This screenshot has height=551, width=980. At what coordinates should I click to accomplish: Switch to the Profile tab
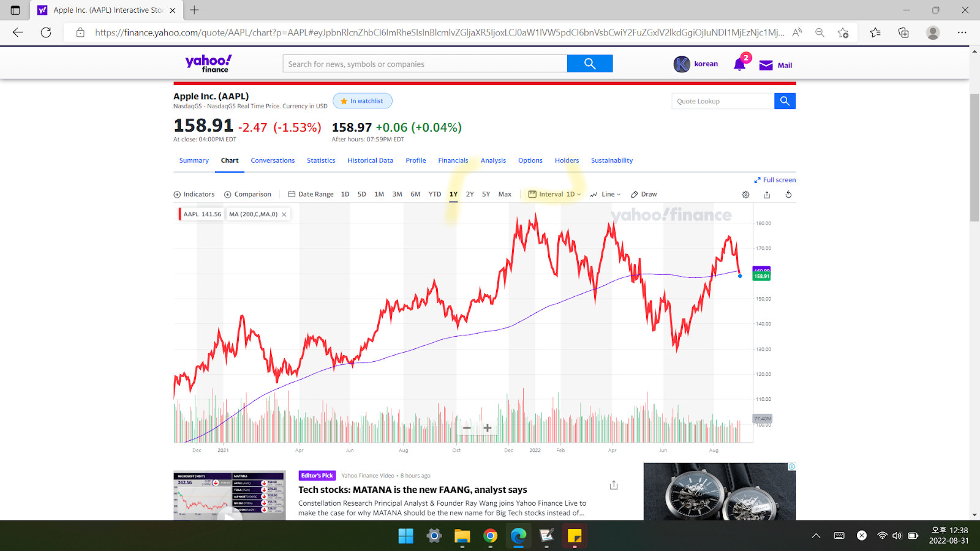coord(416,160)
